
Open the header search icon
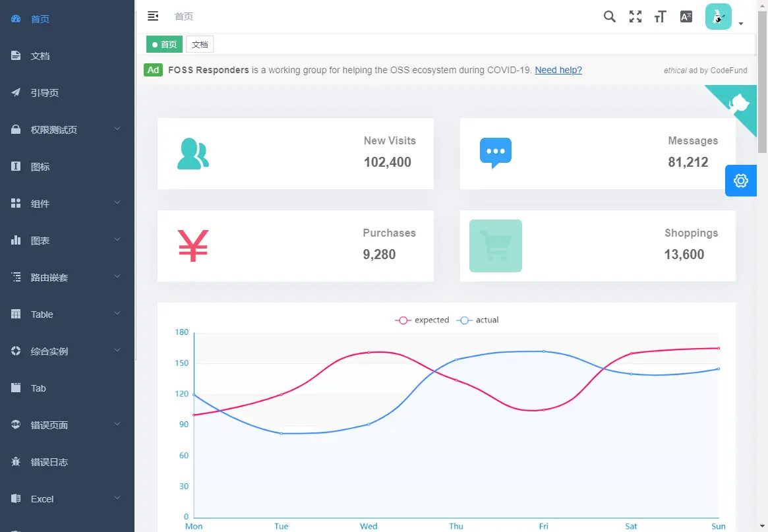coord(609,16)
